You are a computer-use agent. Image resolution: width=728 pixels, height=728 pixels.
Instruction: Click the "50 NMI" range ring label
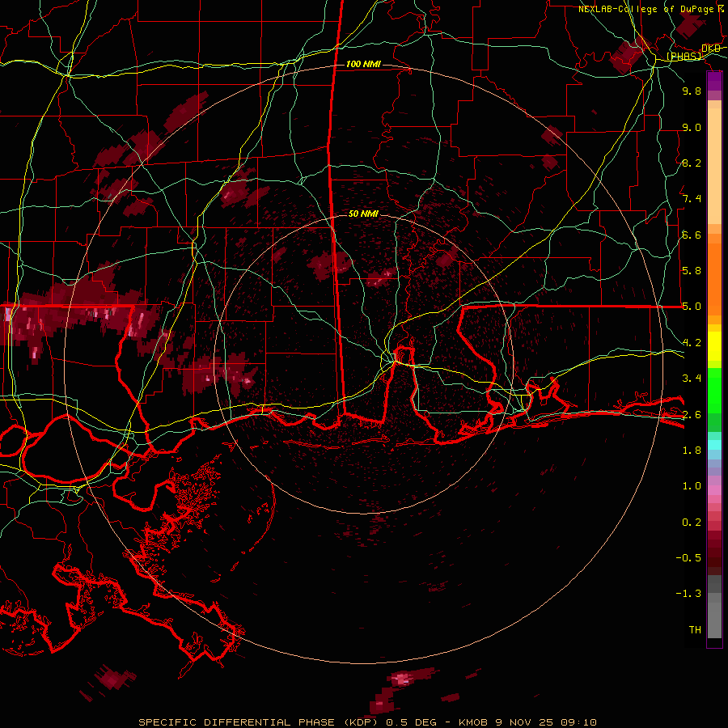[x=363, y=214]
